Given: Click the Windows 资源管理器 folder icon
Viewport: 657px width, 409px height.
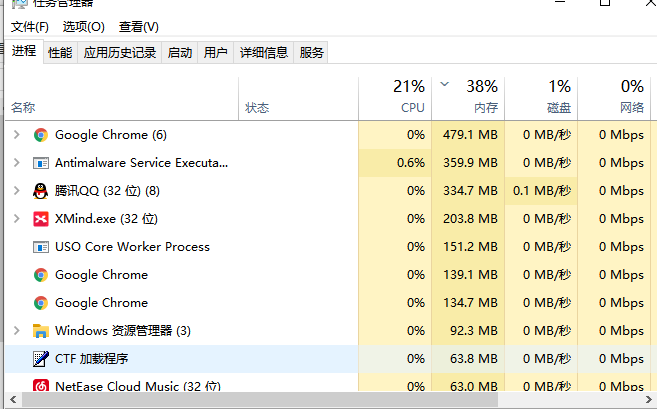Looking at the screenshot, I should click(41, 331).
